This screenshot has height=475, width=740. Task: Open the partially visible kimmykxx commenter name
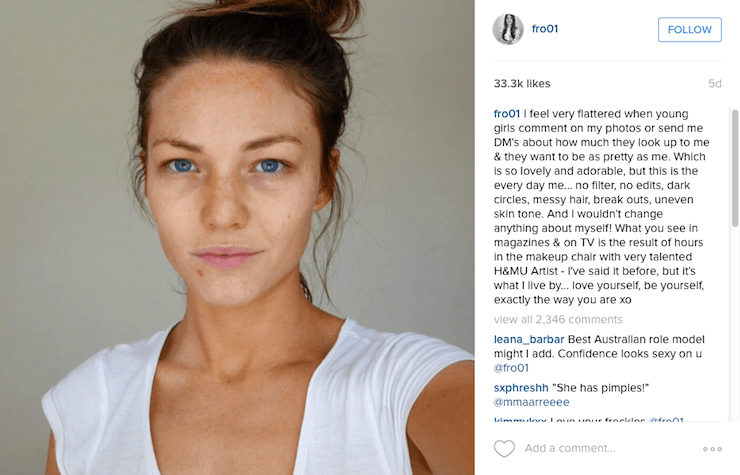tap(520, 420)
